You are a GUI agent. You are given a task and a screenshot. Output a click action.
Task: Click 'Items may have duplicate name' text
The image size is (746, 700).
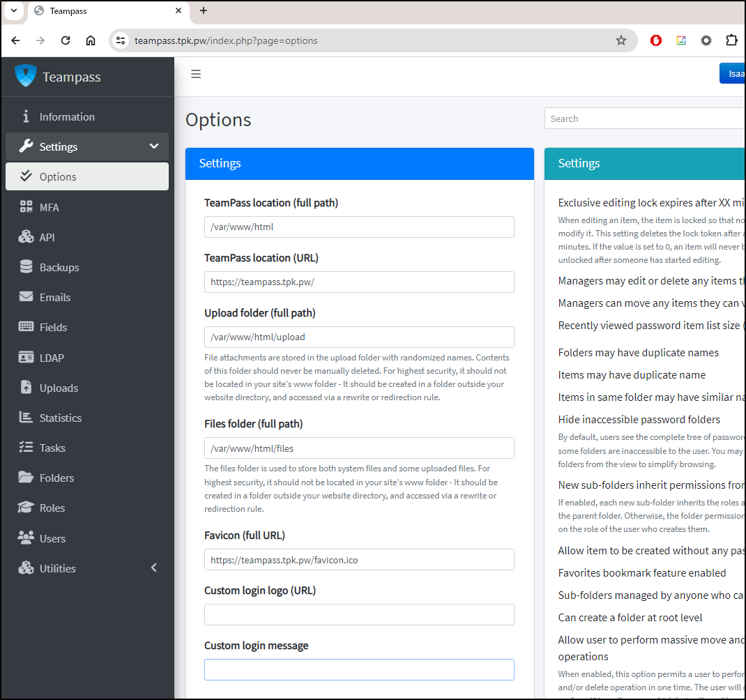pos(632,375)
